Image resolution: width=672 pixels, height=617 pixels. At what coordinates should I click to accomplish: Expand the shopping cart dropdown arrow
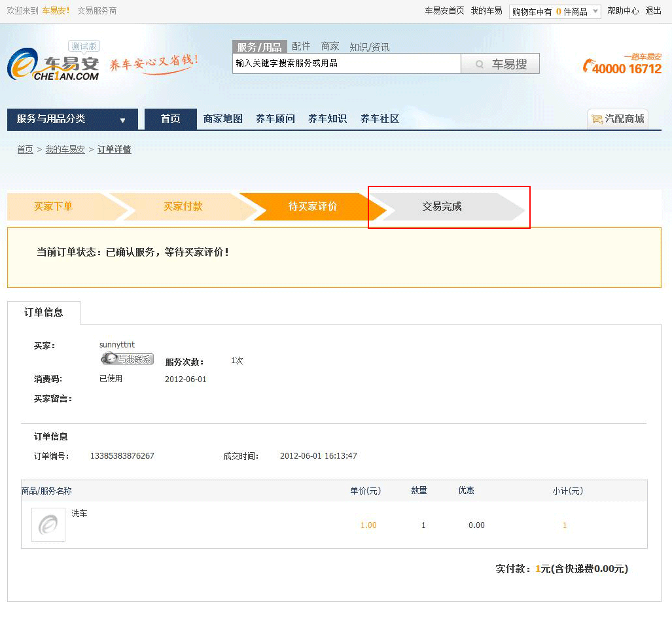[x=595, y=11]
